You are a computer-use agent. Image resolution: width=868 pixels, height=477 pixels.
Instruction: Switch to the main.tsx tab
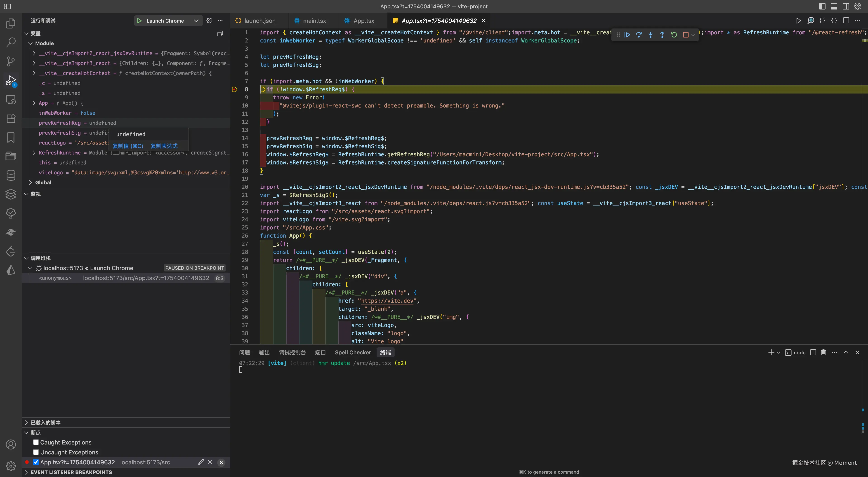click(314, 21)
